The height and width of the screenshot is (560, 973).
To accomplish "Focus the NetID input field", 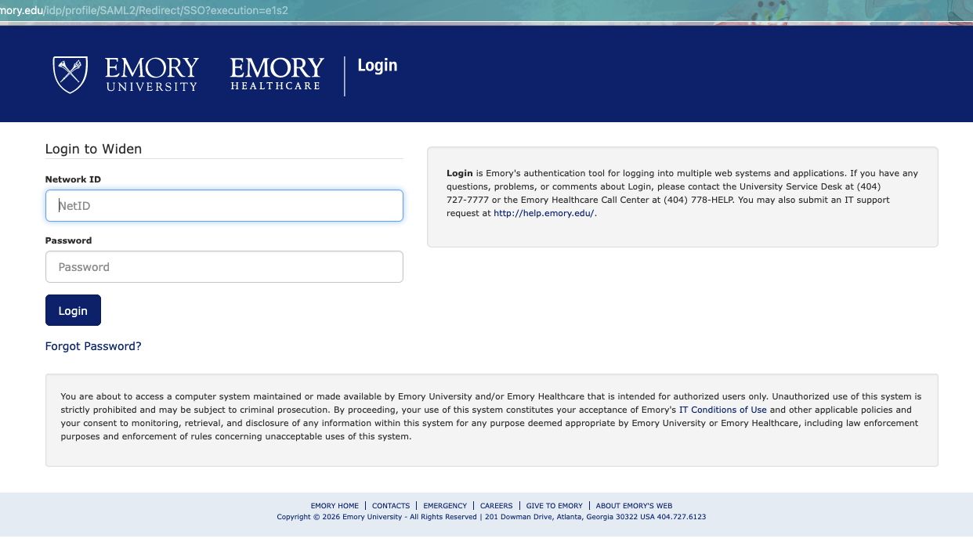I will click(x=224, y=205).
